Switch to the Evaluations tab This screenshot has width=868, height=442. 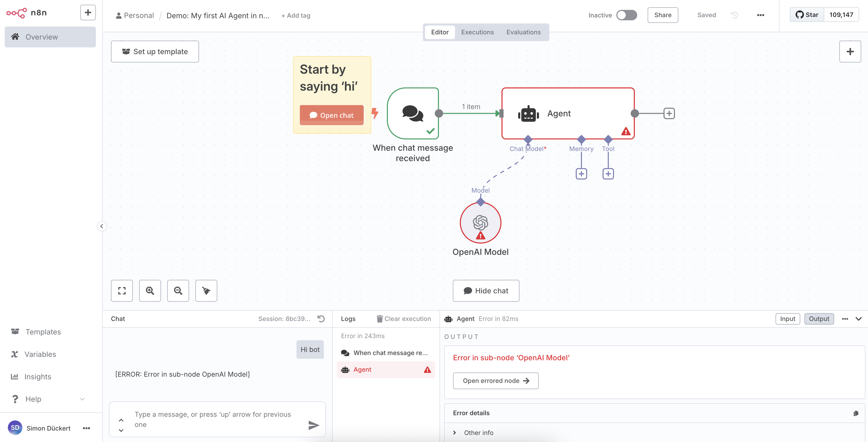(x=523, y=32)
